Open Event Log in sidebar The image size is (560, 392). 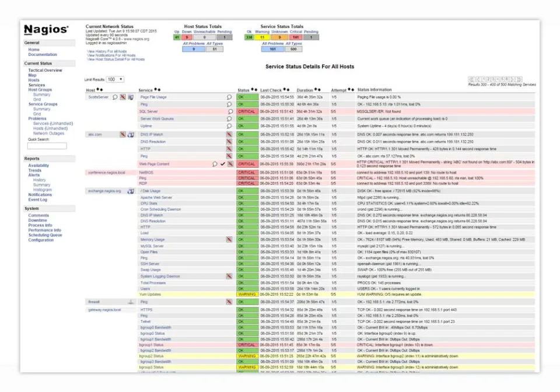coord(37,200)
